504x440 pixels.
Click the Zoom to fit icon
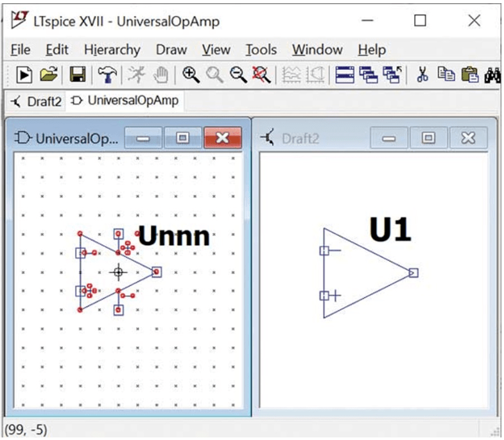262,75
